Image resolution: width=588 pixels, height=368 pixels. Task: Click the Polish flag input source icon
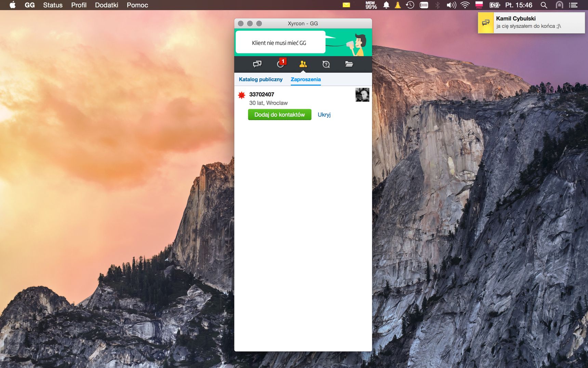point(479,5)
